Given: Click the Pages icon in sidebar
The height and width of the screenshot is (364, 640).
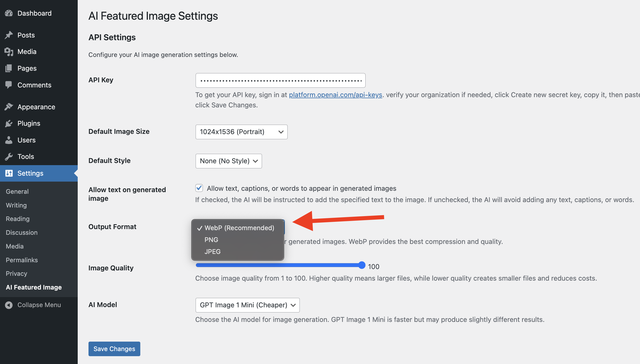Looking at the screenshot, I should 9,68.
